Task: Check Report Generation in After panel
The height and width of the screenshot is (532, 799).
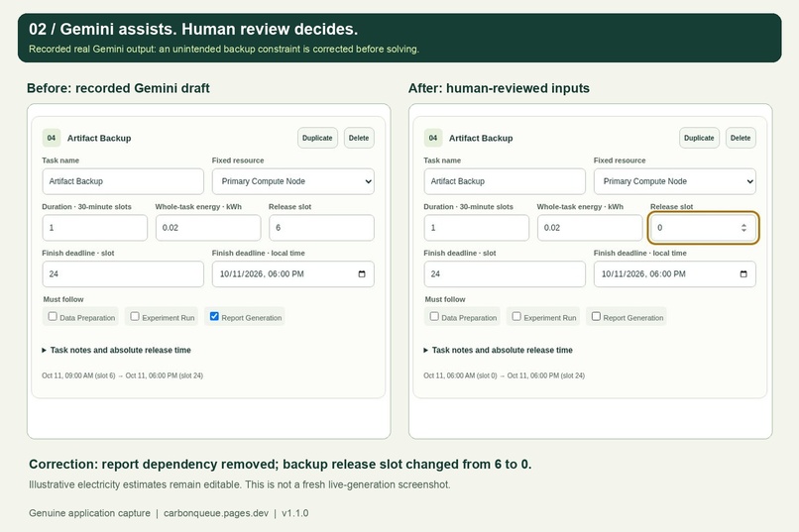Action: (596, 316)
